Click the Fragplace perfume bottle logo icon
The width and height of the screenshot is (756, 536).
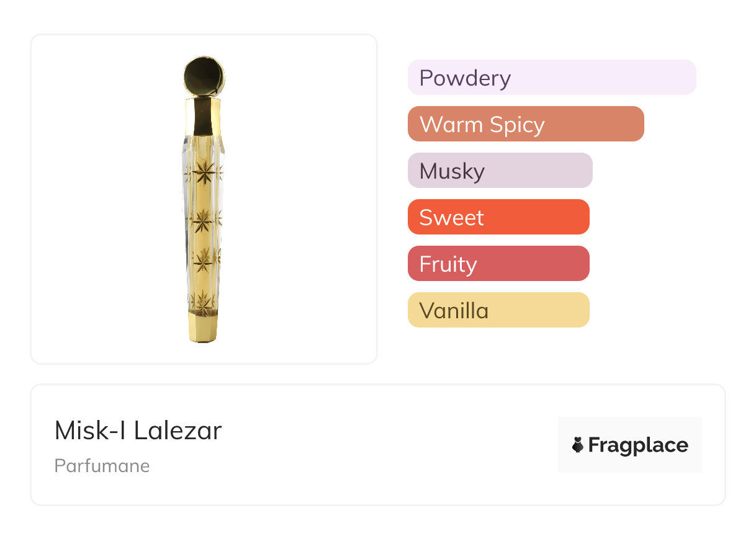pos(578,445)
